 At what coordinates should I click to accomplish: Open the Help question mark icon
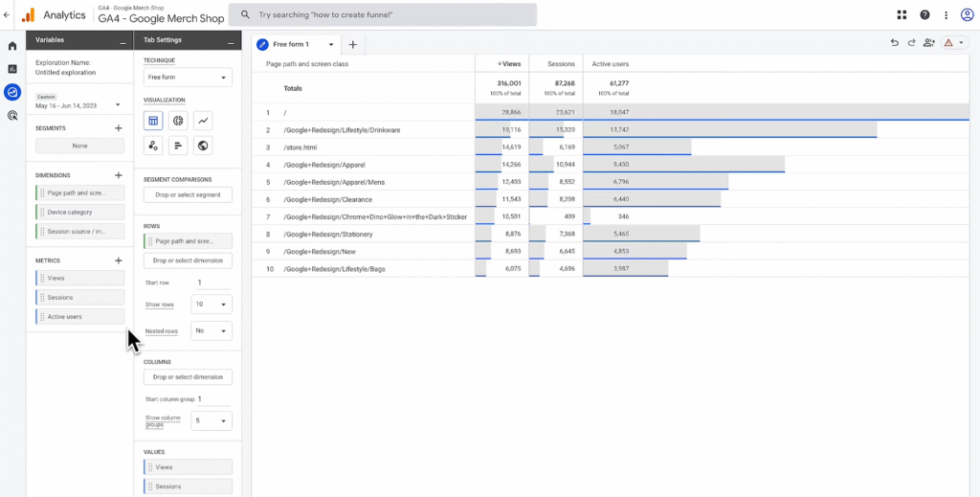pos(924,15)
